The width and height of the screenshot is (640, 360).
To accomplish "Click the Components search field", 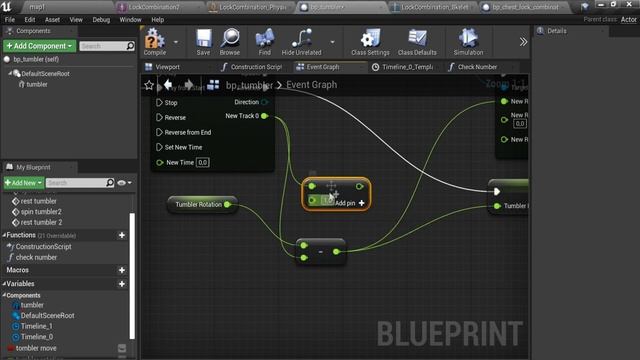I will pos(107,46).
